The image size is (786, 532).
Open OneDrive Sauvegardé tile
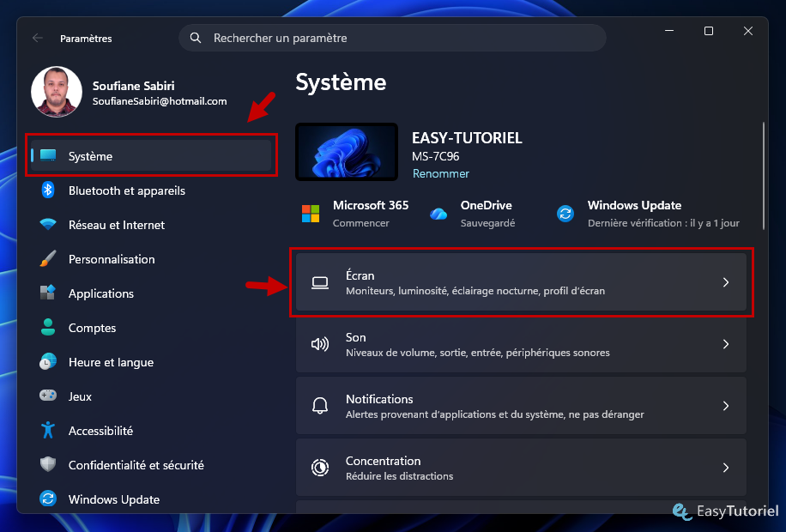pos(472,214)
